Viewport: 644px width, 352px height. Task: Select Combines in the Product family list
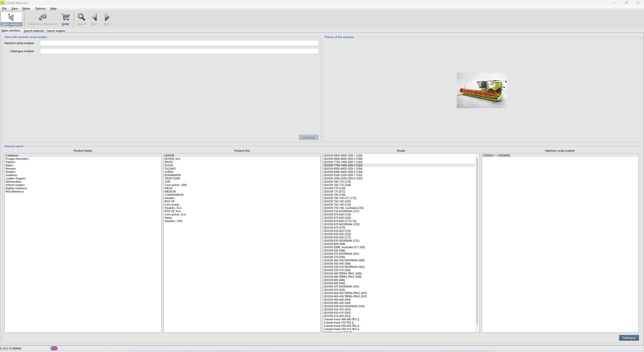pos(12,155)
